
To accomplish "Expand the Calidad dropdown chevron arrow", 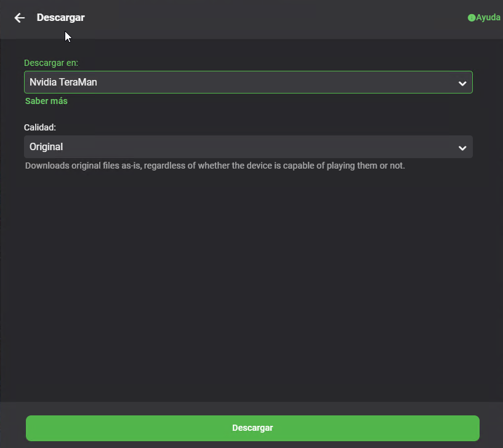I will [x=462, y=148].
